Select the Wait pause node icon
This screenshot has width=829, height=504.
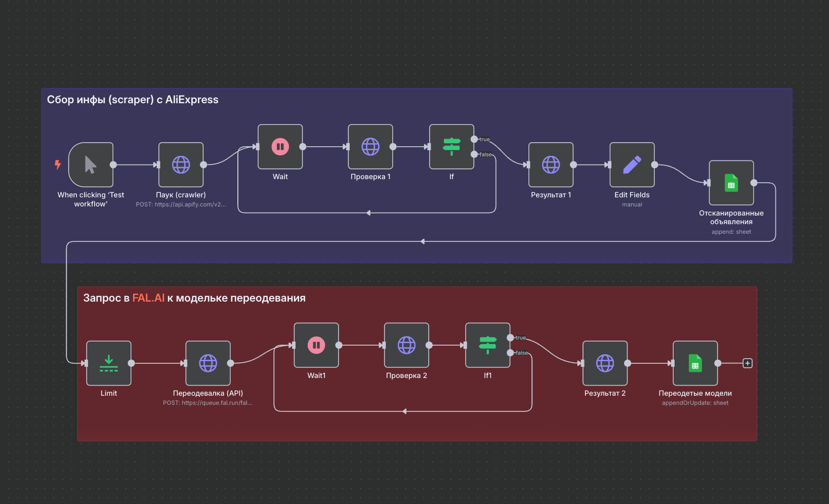click(280, 147)
